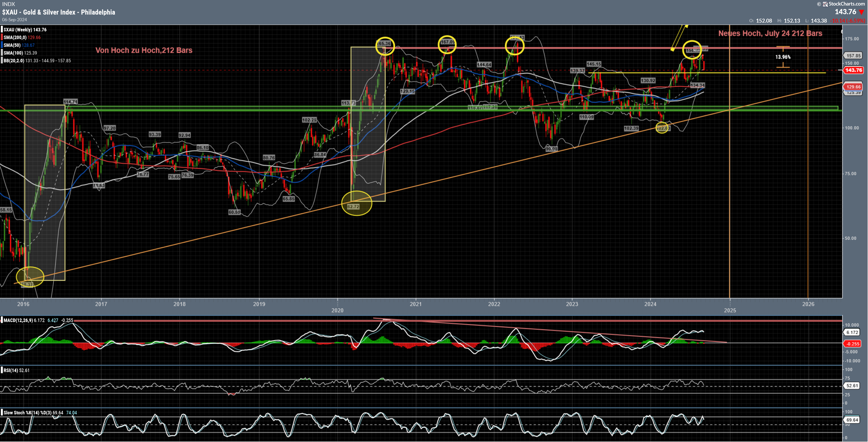Viewport: 868px width, 442px height.
Task: Click the StockCharts.com logo icon
Action: tap(825, 4)
